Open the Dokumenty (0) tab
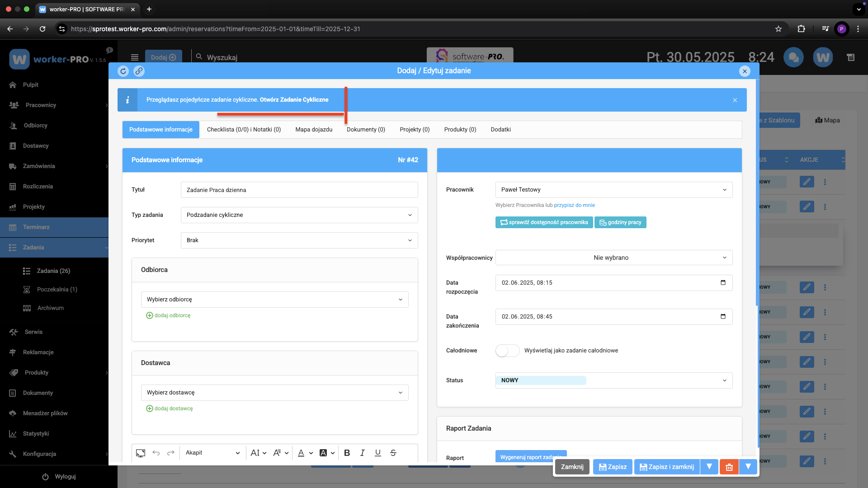The image size is (868, 488). click(x=366, y=130)
